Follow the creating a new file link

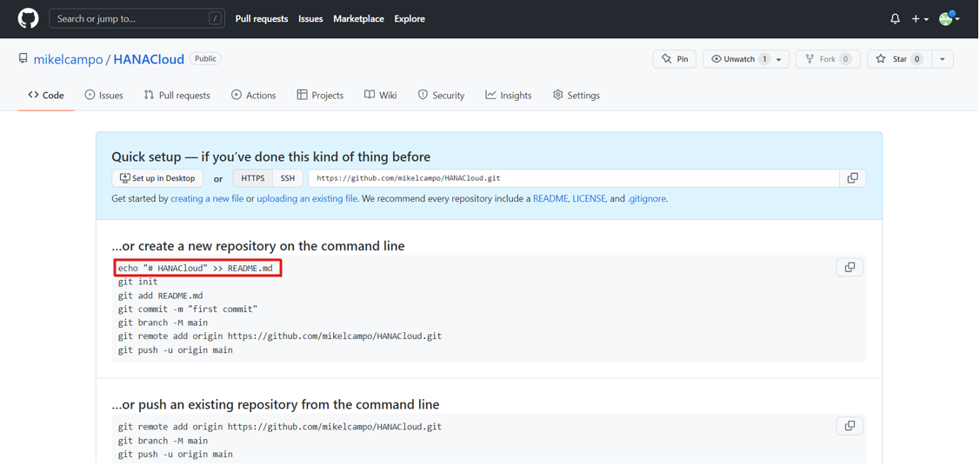pos(207,198)
